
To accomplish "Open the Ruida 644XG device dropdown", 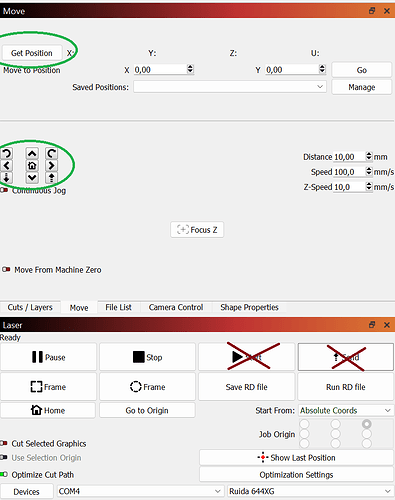I will tap(310, 491).
